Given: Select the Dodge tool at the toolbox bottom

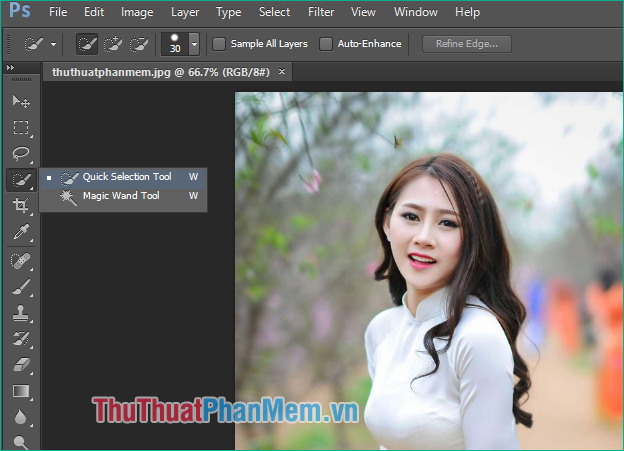Looking at the screenshot, I should tap(21, 442).
